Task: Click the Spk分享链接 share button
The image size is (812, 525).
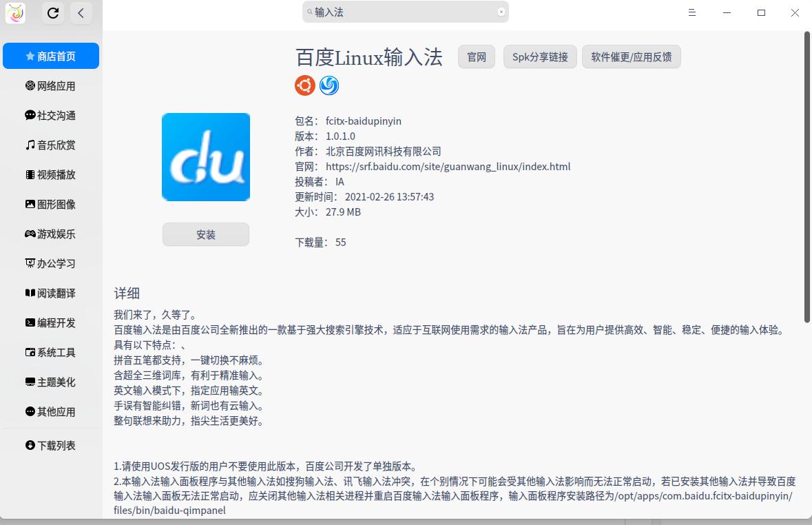Action: click(540, 57)
